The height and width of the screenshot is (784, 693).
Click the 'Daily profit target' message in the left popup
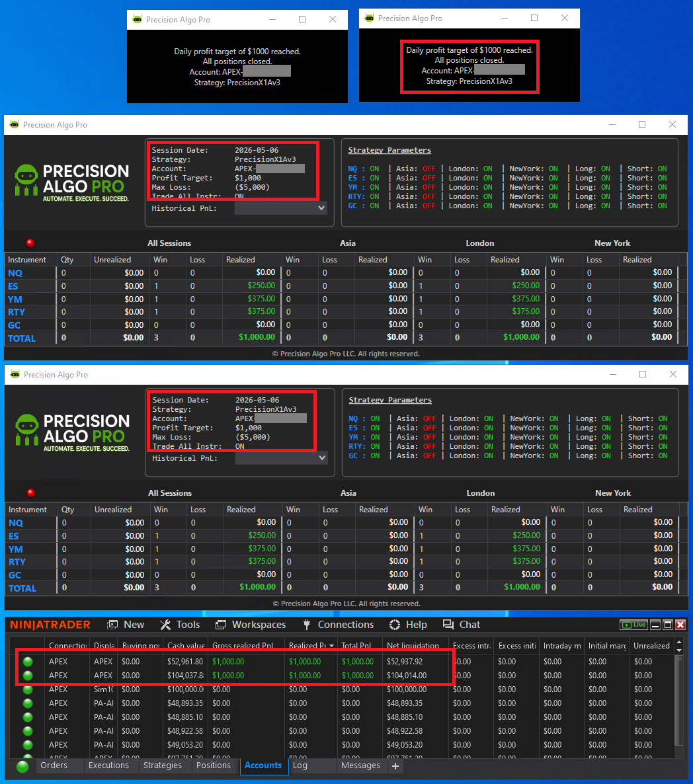point(237,52)
